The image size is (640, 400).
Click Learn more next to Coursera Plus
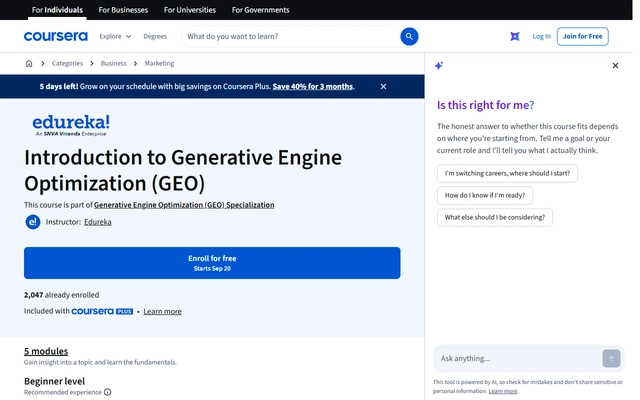pos(162,311)
